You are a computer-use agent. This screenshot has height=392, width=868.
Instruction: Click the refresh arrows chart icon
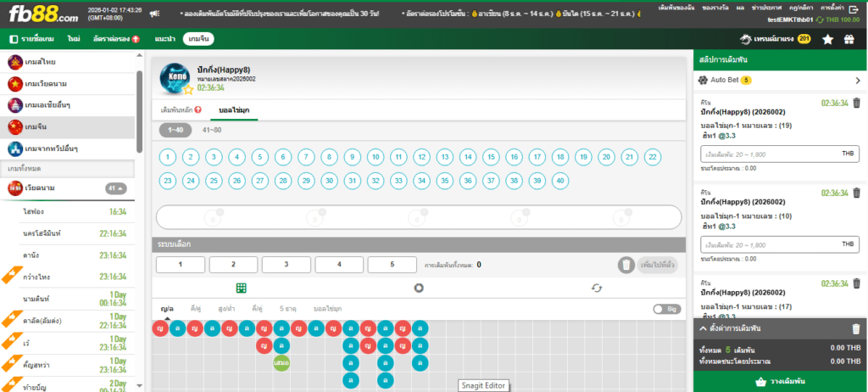[x=596, y=288]
